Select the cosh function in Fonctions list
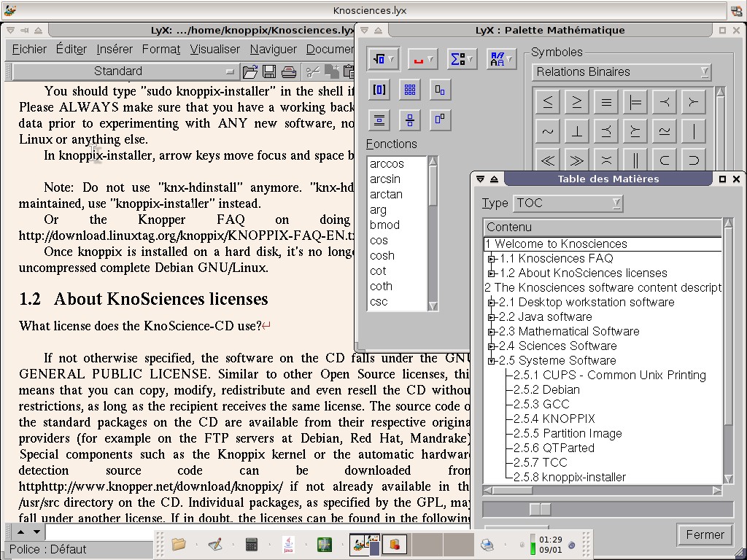The image size is (747, 560). pos(382,255)
